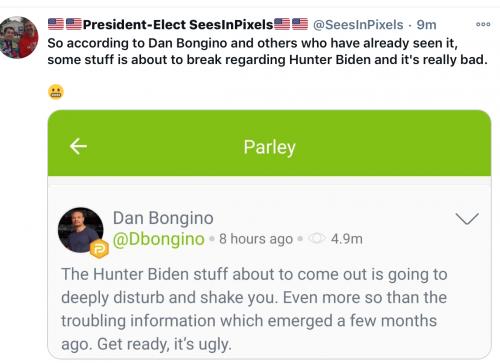500x363 pixels.
Task: Click the tweet text mentioning Dan Bongino
Action: click(x=267, y=51)
